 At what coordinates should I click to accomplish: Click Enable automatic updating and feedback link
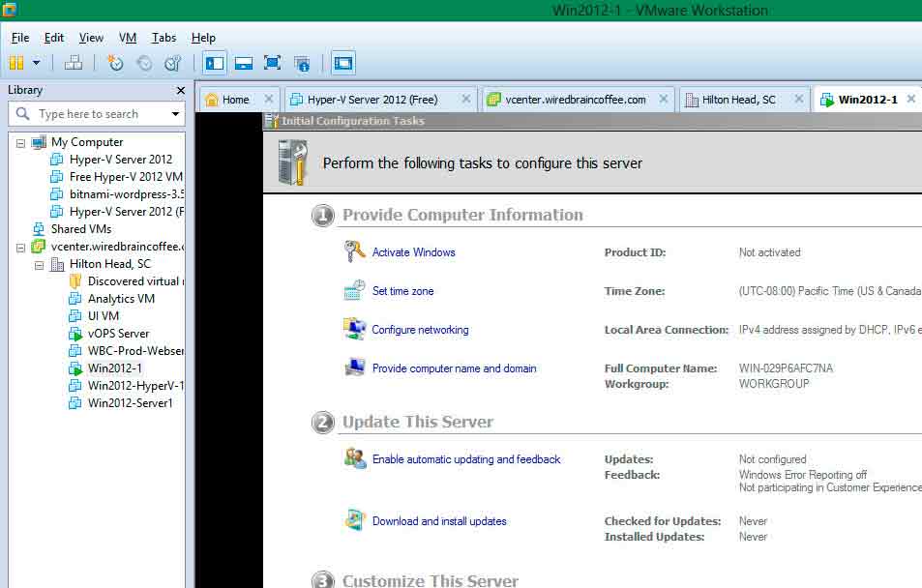click(x=466, y=459)
